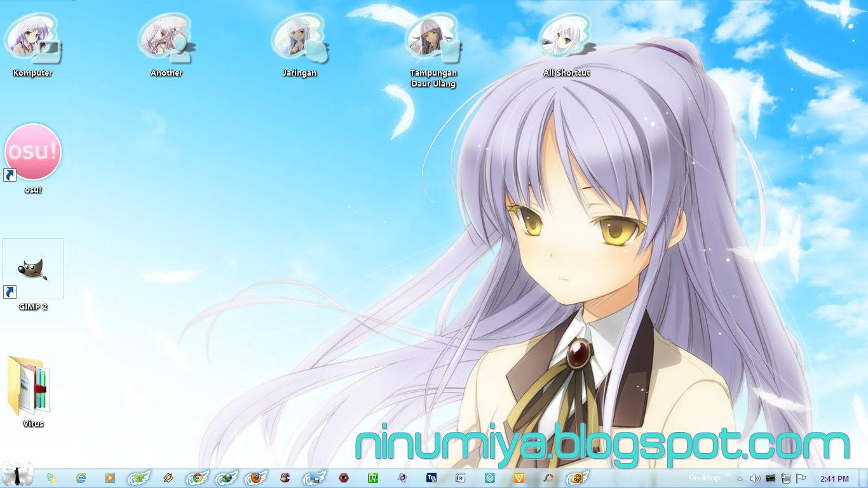Screen dimensions: 868x488
Task: Click the Show desktop button
Action: [863, 478]
